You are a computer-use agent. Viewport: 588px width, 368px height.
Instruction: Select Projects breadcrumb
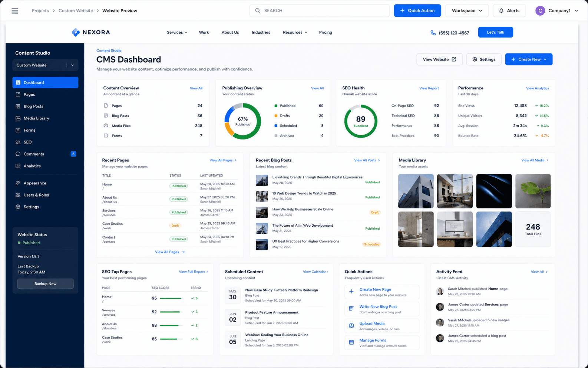click(x=40, y=11)
